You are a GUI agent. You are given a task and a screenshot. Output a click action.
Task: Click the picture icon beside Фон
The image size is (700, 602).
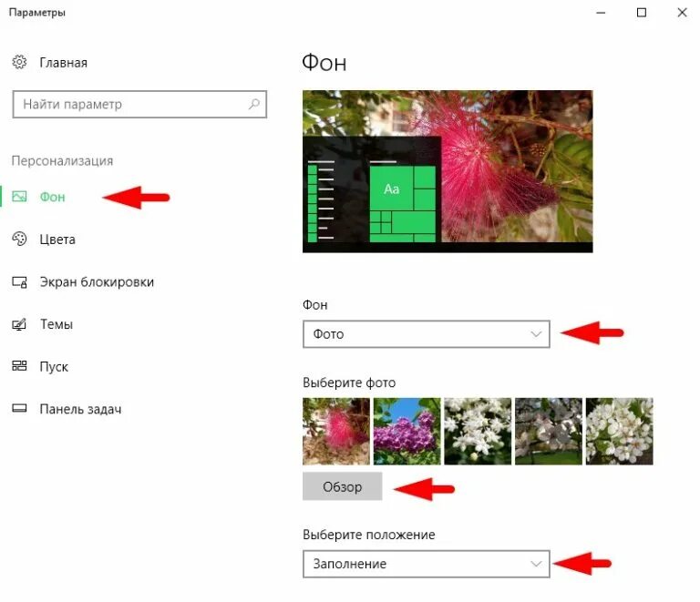(x=19, y=196)
